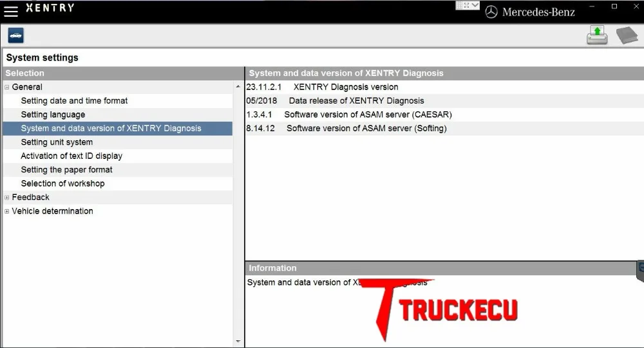Select System and data version of XENTRY Diagnosis
Viewport: 644px width, 348px height.
(117, 129)
